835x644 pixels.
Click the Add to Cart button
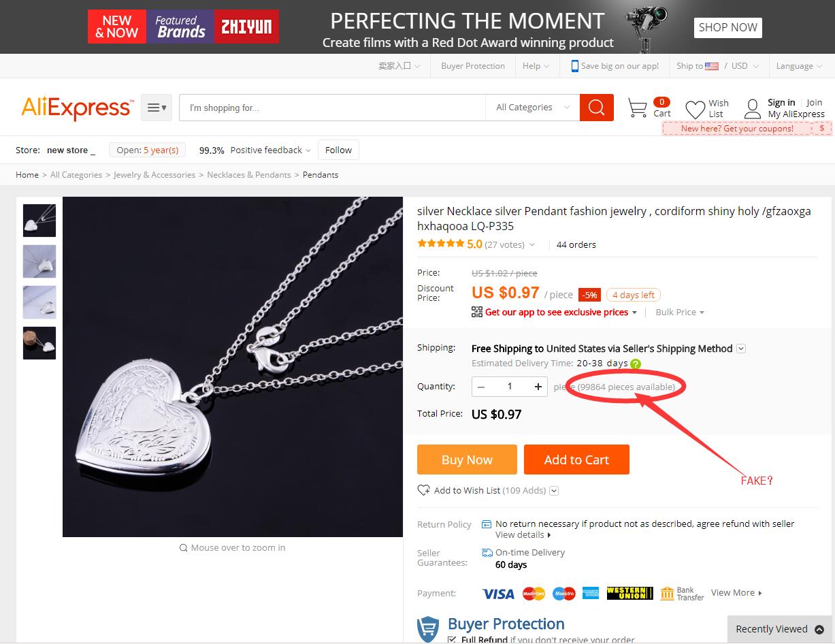point(576,460)
